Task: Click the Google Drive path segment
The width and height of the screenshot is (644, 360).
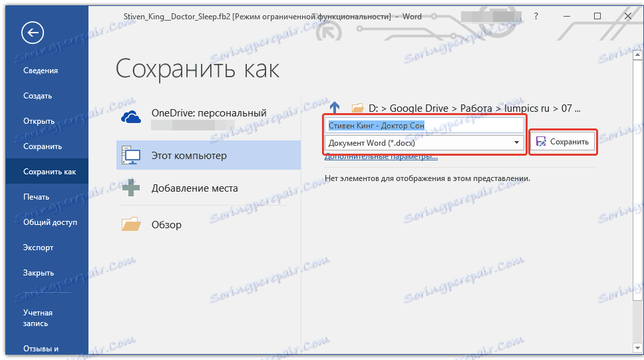Action: 419,108
